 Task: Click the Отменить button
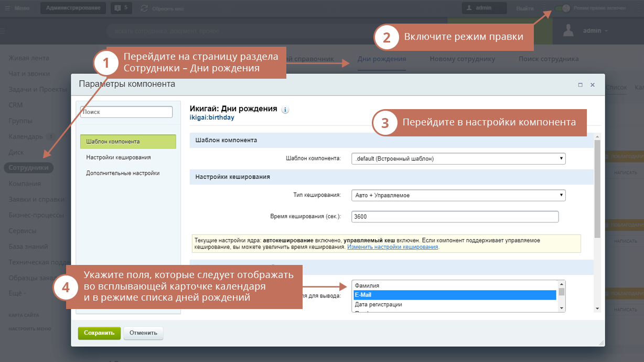[x=143, y=333]
